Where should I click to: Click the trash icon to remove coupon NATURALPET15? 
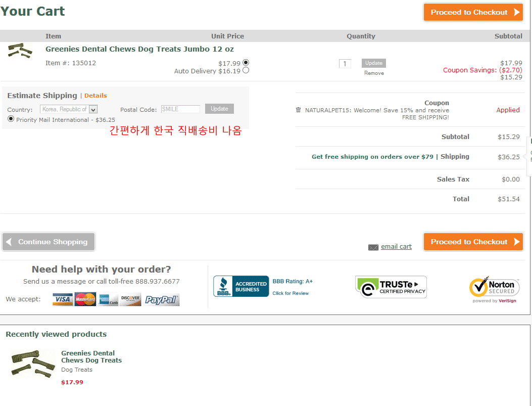[298, 110]
